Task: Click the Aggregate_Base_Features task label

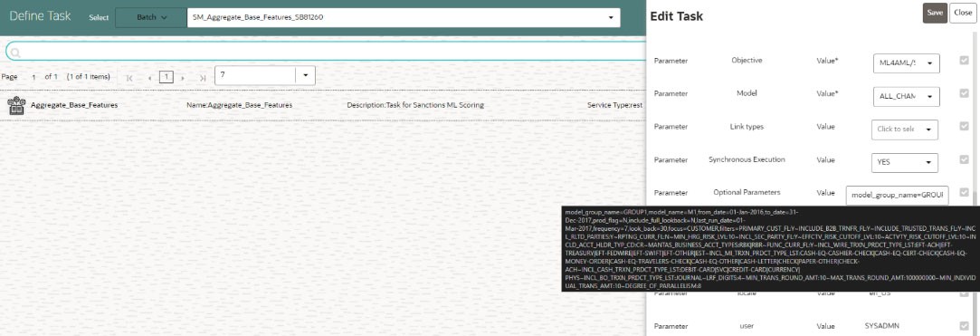Action: tap(74, 105)
